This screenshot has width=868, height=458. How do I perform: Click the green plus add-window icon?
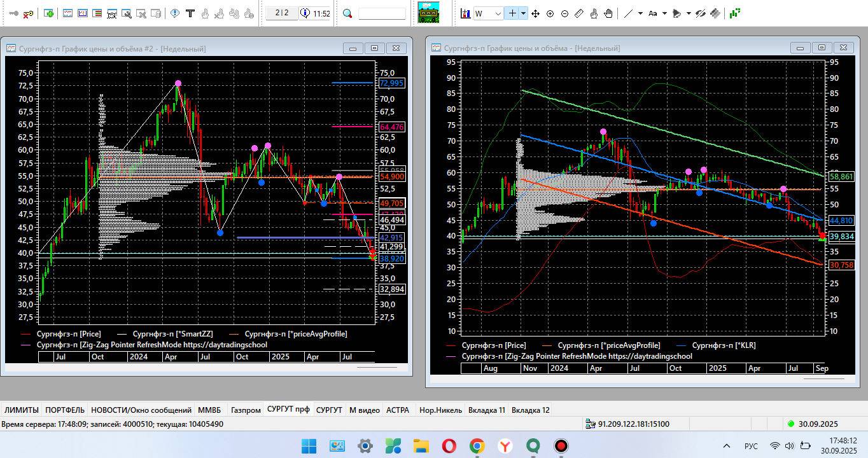(49, 13)
